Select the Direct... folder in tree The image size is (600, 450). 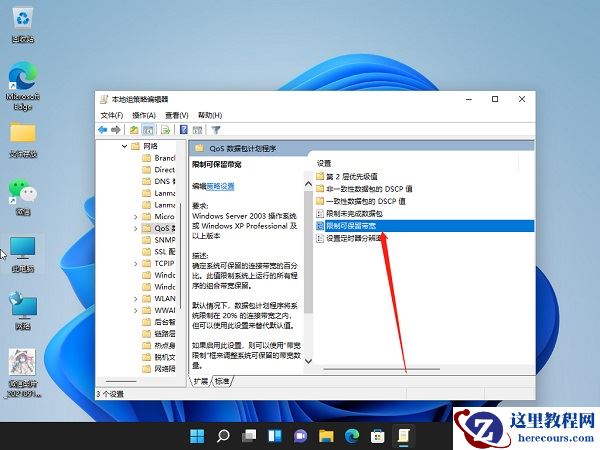pyautogui.click(x=158, y=170)
